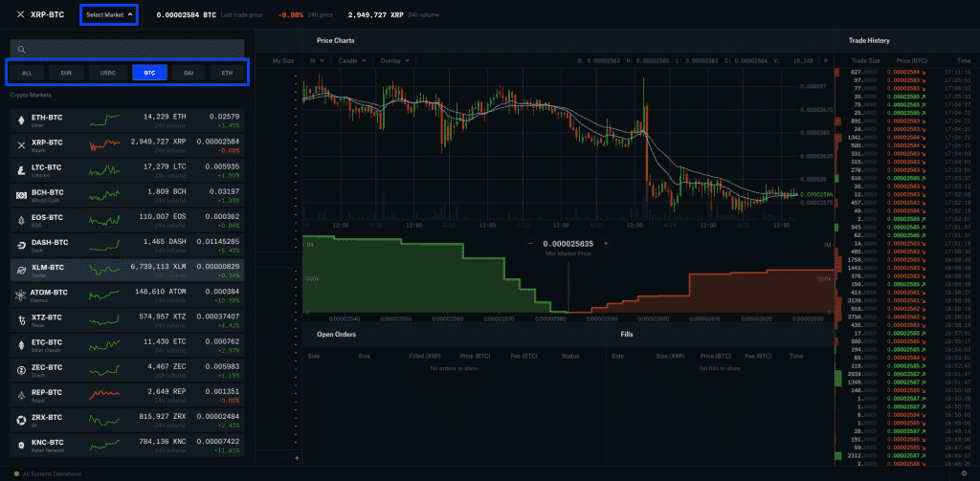Click the Ether Classic icon in ETC-BTC row
This screenshot has width=980, height=481.
point(21,345)
